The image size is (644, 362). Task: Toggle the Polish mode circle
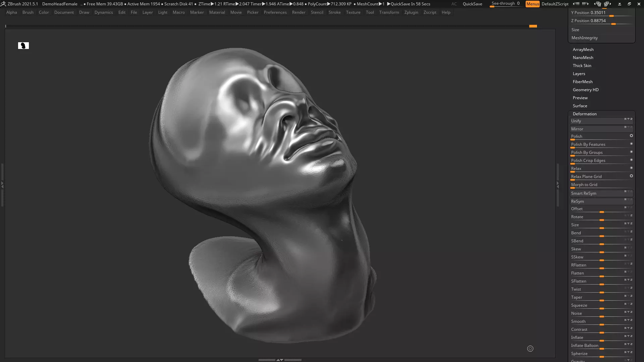coord(631,136)
